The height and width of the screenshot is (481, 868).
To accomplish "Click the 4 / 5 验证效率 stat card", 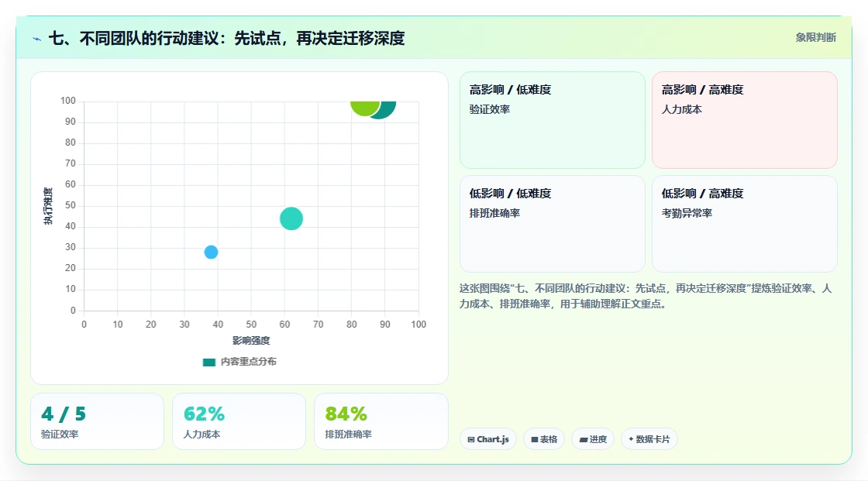I will (98, 422).
